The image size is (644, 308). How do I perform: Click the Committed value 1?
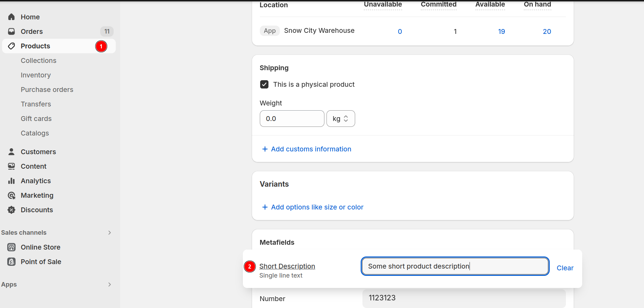(455, 31)
